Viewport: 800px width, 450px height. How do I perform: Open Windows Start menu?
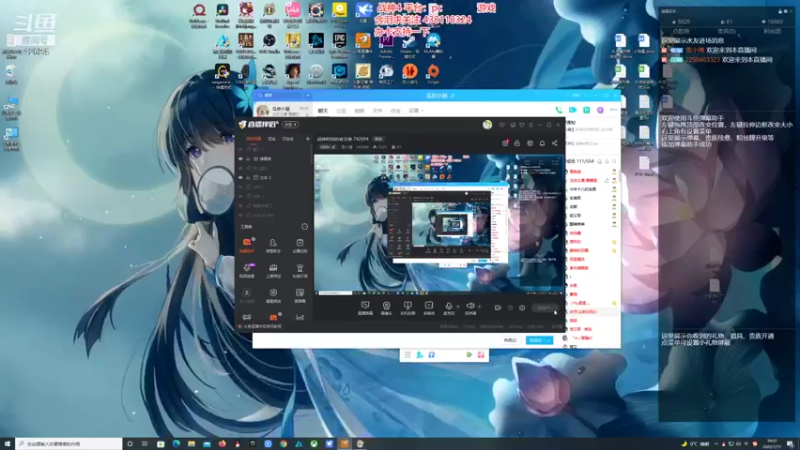[7, 444]
